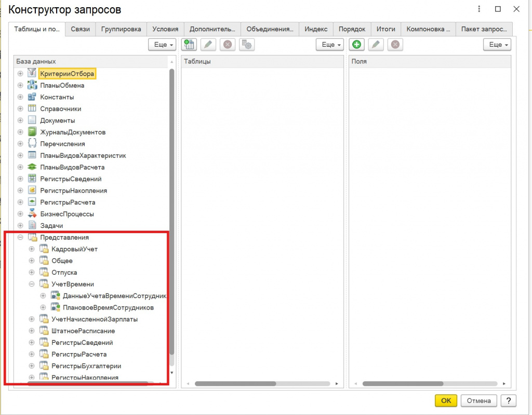Expand ПлановоеВремяСотрудников node
The width and height of the screenshot is (532, 415).
(x=43, y=307)
